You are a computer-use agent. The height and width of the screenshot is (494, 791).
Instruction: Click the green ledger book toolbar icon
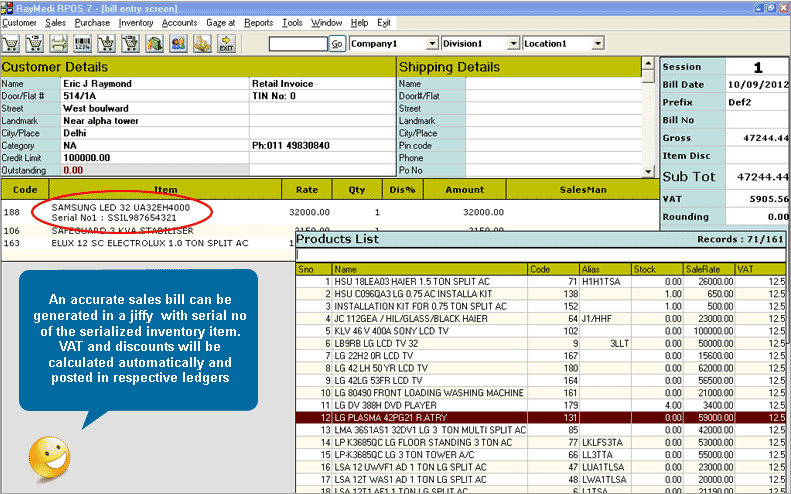click(154, 43)
